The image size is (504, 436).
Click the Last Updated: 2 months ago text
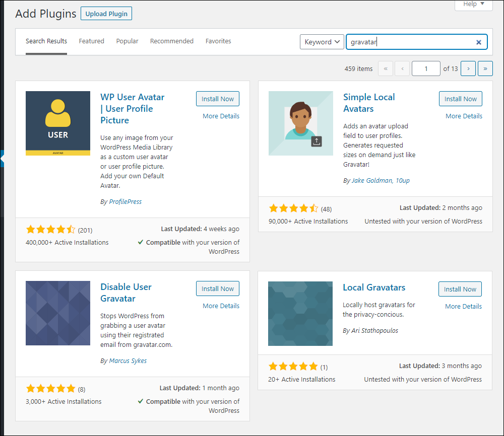click(x=440, y=208)
